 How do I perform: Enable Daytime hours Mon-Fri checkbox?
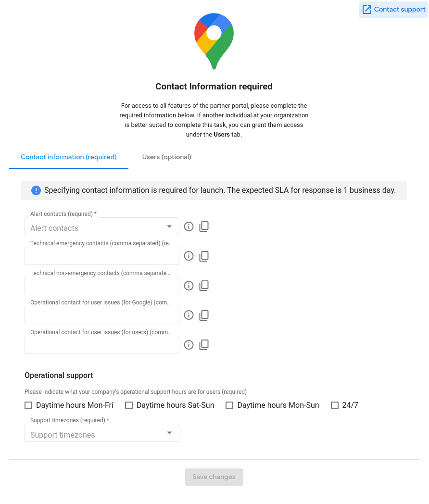28,405
